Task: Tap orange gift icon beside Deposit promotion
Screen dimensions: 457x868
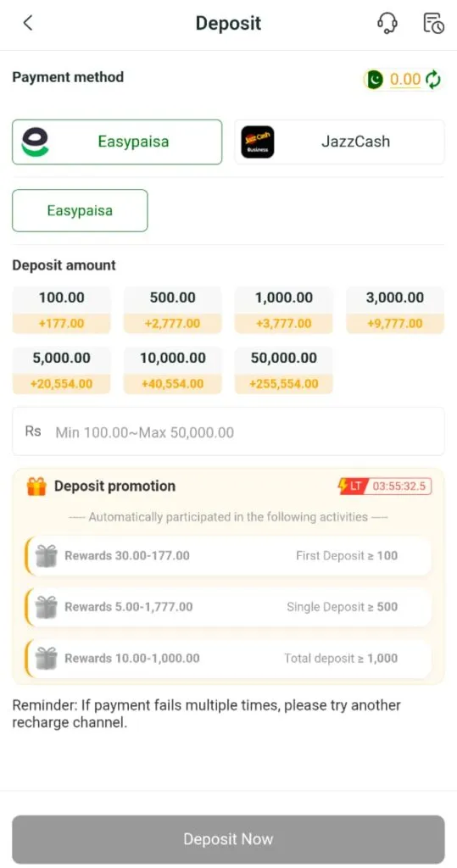Action: point(36,487)
